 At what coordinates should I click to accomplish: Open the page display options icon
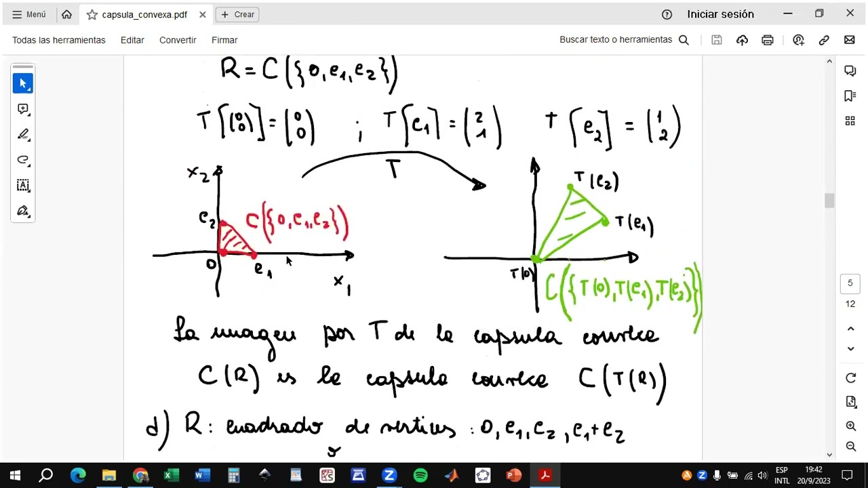[851, 402]
